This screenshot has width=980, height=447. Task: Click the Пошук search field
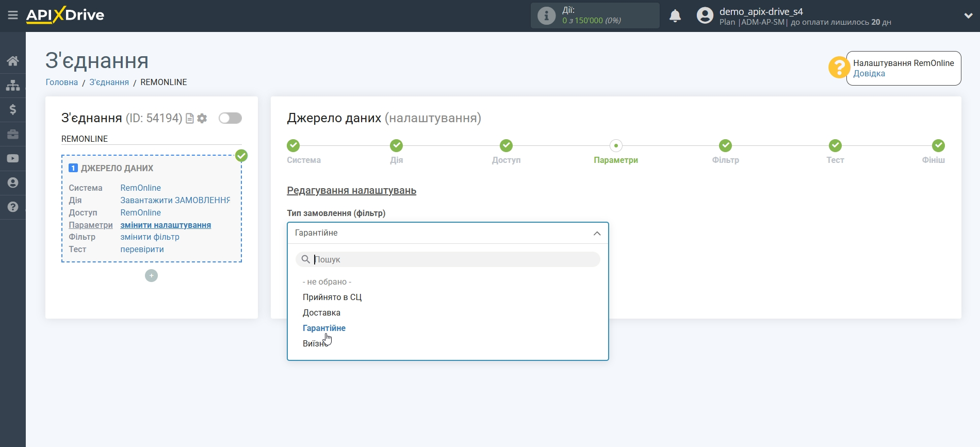coord(448,259)
